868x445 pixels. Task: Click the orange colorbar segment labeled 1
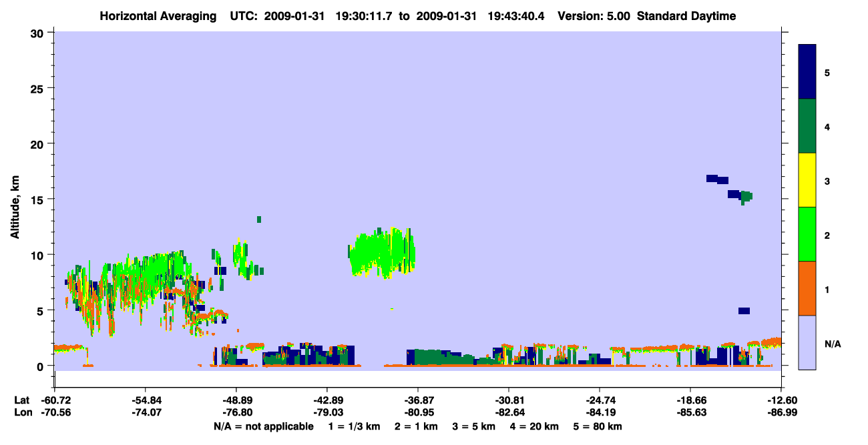pos(807,288)
